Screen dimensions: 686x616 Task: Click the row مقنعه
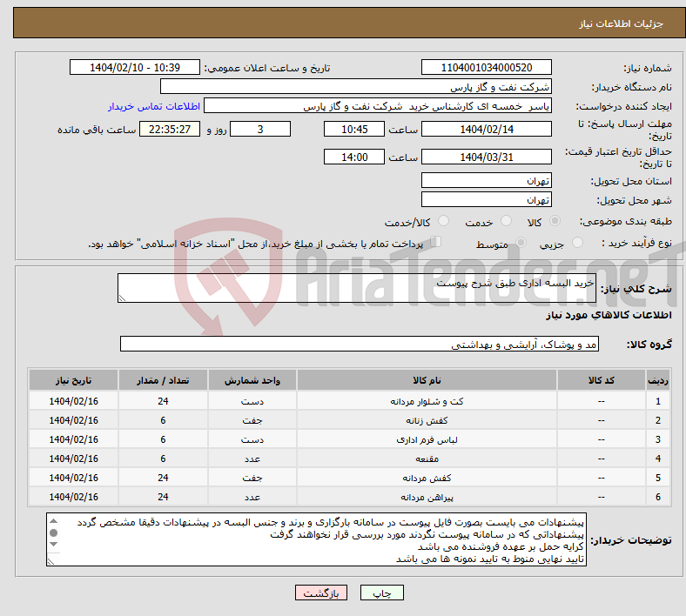[350, 459]
